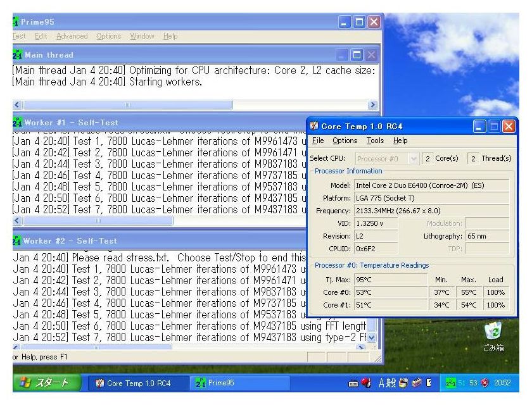Click the IME pad icon in the language bar
532x405 pixels.
(403, 383)
